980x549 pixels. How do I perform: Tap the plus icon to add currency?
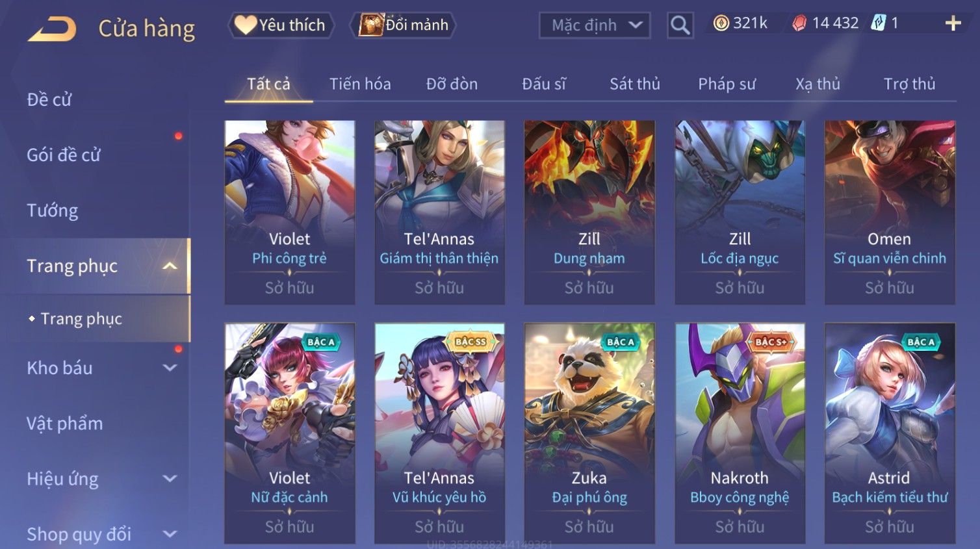coord(953,23)
